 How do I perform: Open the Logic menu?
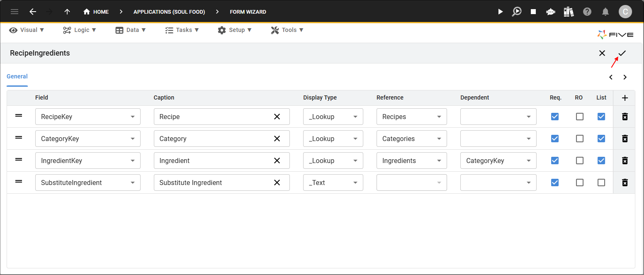80,30
